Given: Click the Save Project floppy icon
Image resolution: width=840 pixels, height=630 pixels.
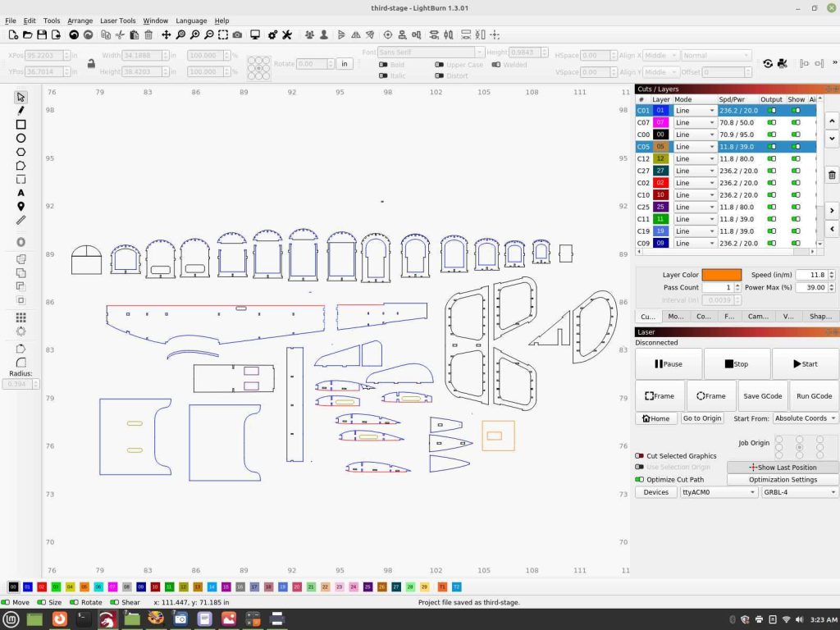Looking at the screenshot, I should point(43,35).
